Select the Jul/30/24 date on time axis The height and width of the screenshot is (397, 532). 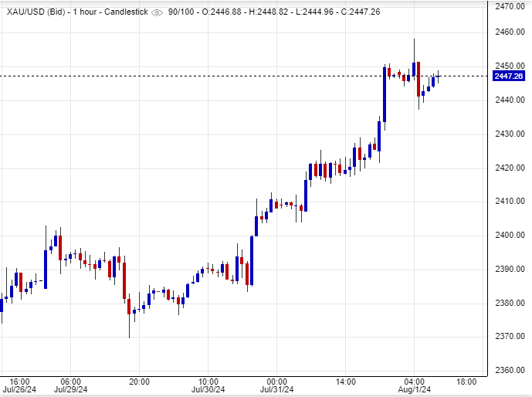point(208,391)
